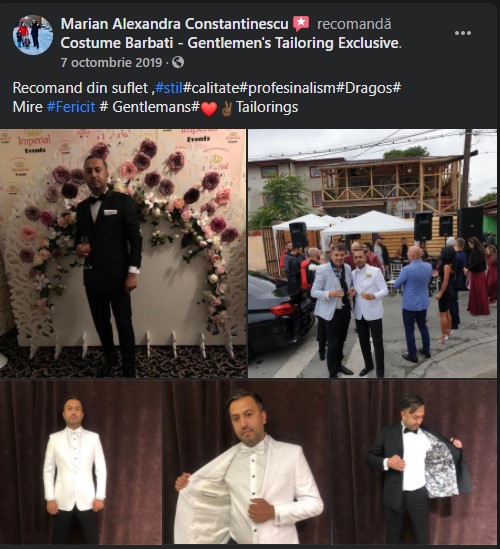The image size is (500, 549).
Task: Click the victory hand emoji in post
Action: [x=227, y=108]
